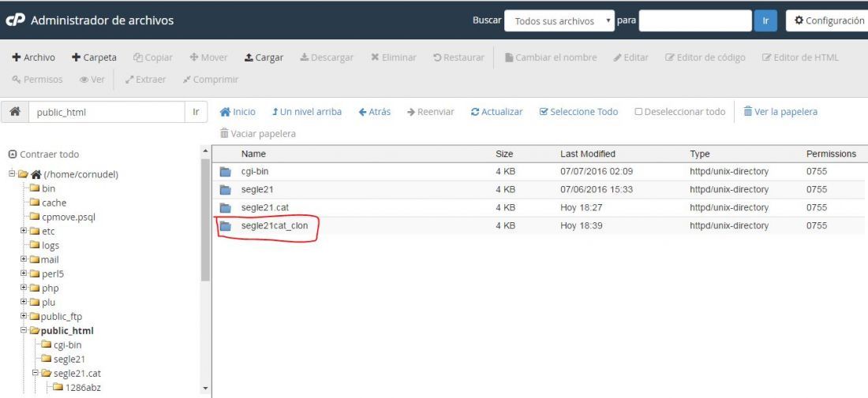Click tree scrollbar up arrow
The width and height of the screenshot is (868, 398).
pos(205,151)
